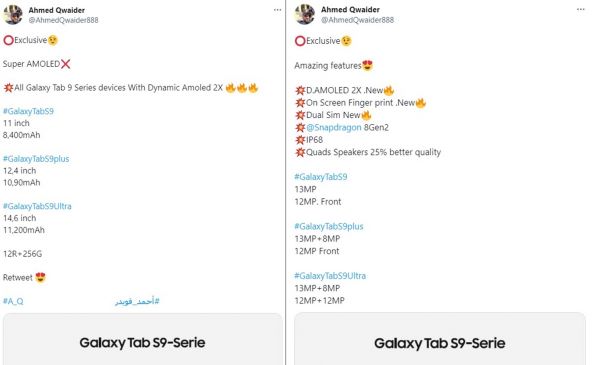Click the red X emoji after Super AMOLED
This screenshot has width=592, height=365.
[66, 64]
